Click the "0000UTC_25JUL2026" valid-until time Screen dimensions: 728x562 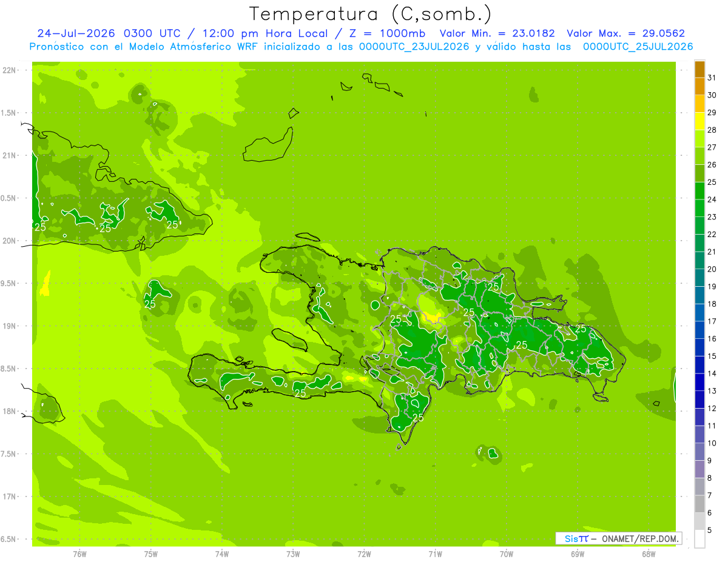click(x=638, y=47)
